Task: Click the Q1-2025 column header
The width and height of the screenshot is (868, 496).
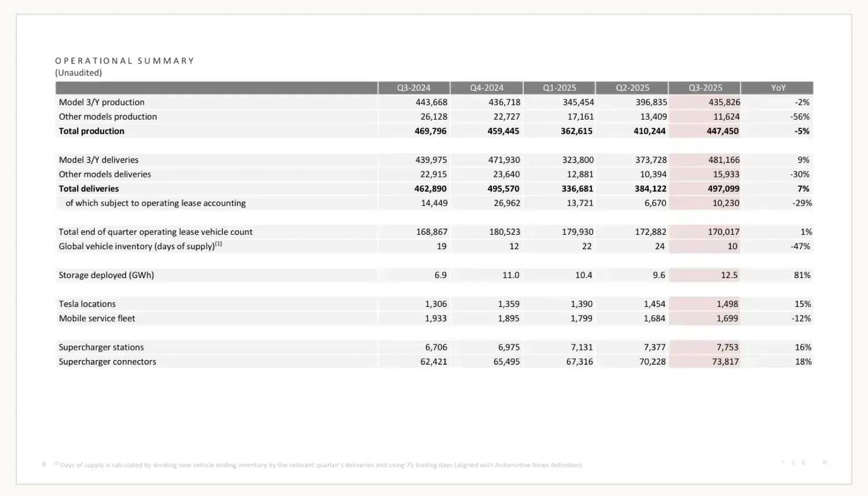Action: [559, 88]
